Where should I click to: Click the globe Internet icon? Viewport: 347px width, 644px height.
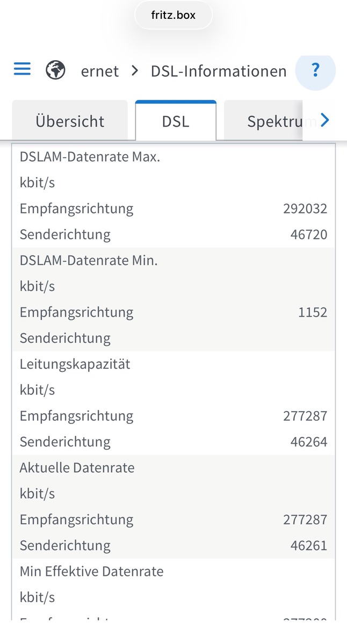[x=55, y=70]
